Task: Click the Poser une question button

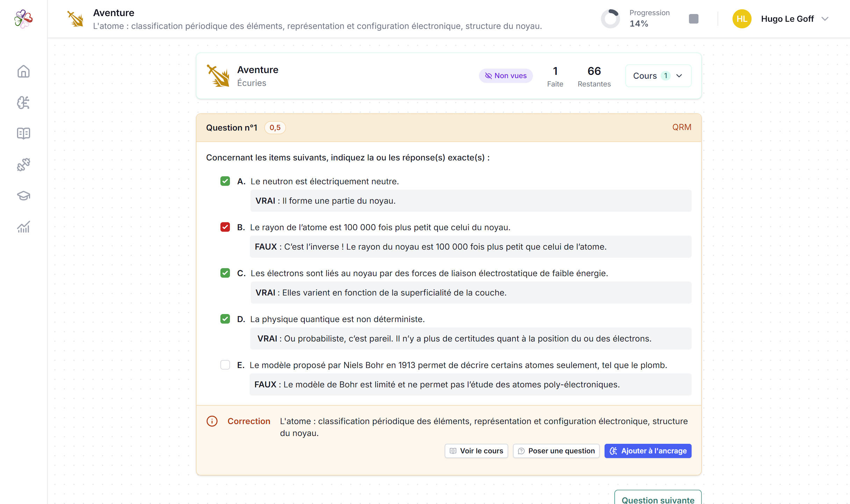Action: (x=556, y=451)
